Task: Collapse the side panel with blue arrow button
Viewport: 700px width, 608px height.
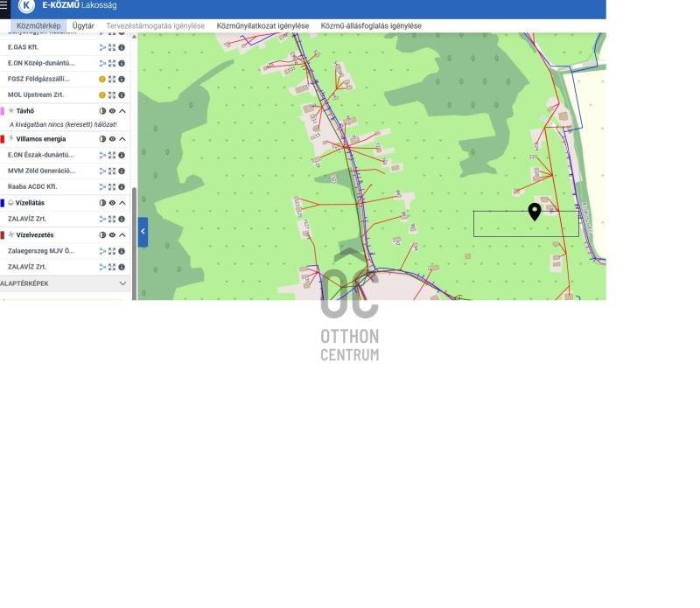Action: pyautogui.click(x=143, y=232)
